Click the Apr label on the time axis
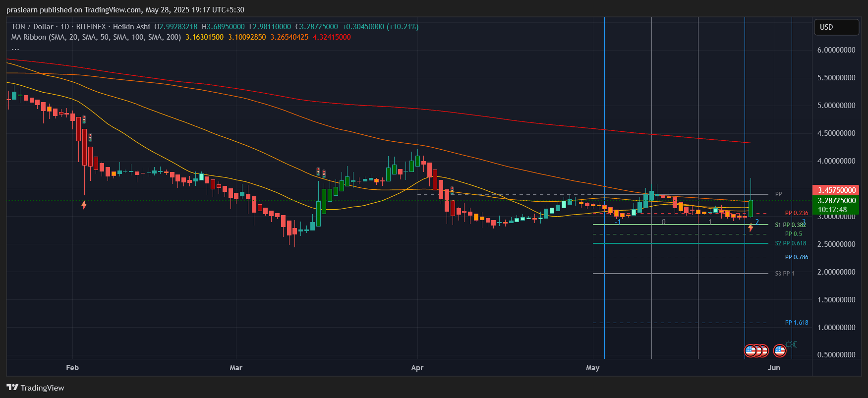Screen dimensions: 868x398 coord(417,368)
